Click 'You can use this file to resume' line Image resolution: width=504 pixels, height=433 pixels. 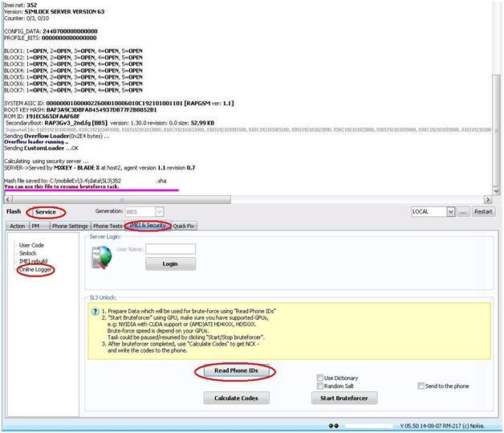[x=61, y=186]
